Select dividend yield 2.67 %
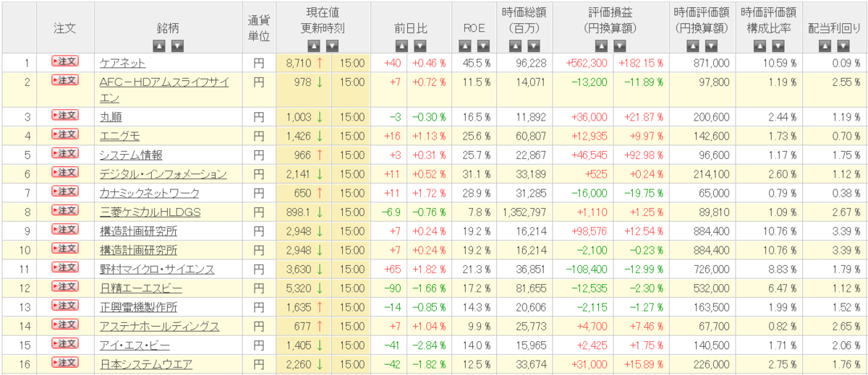 pyautogui.click(x=846, y=212)
